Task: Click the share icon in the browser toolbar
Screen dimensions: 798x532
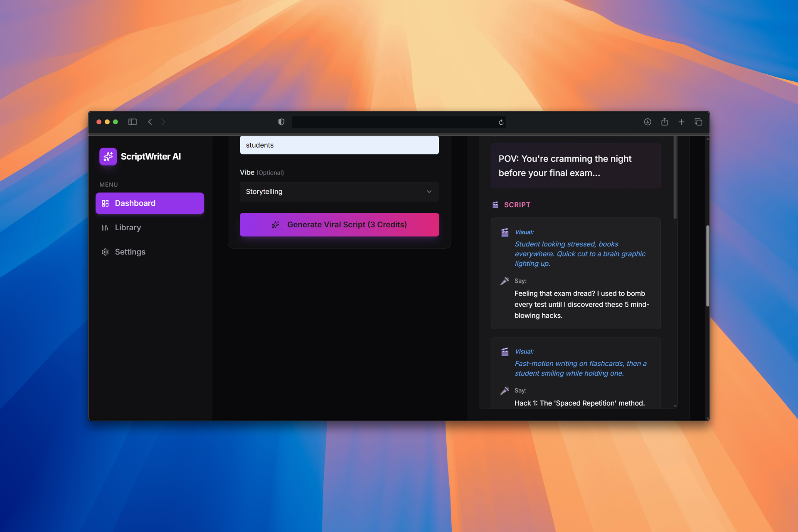Action: (x=665, y=122)
